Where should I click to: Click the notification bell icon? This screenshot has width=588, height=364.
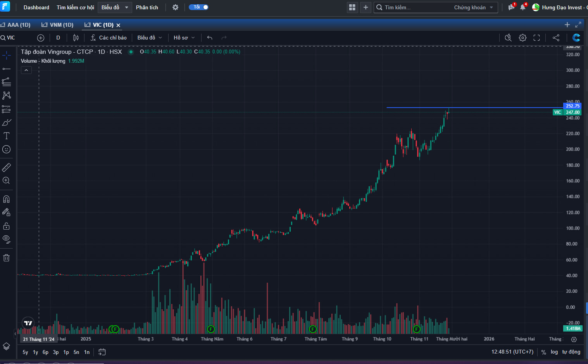523,7
